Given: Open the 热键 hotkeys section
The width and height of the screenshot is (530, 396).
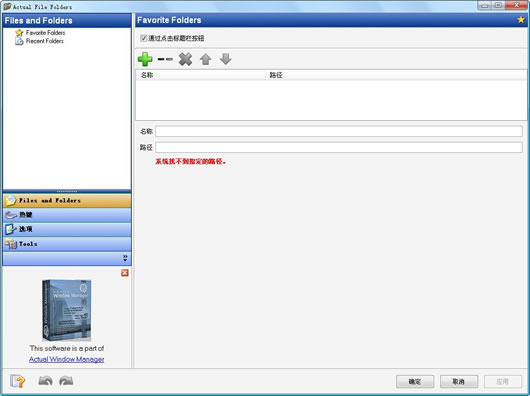Looking at the screenshot, I should [x=67, y=215].
